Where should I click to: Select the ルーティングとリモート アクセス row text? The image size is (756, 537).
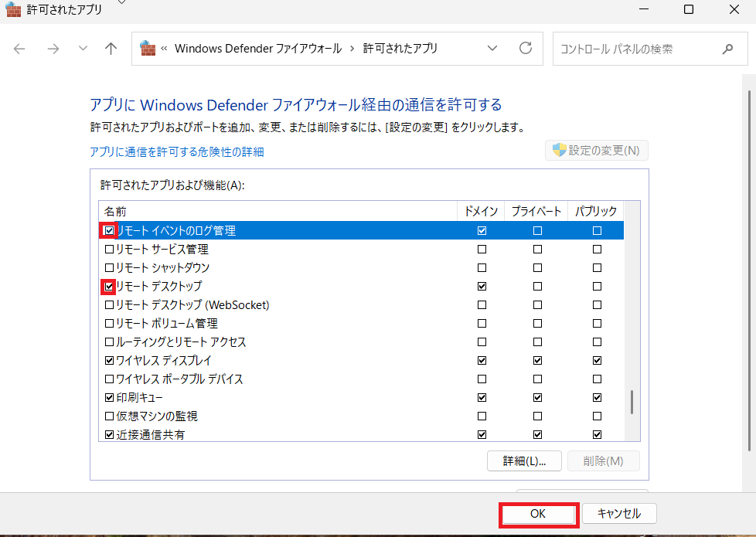[182, 342]
